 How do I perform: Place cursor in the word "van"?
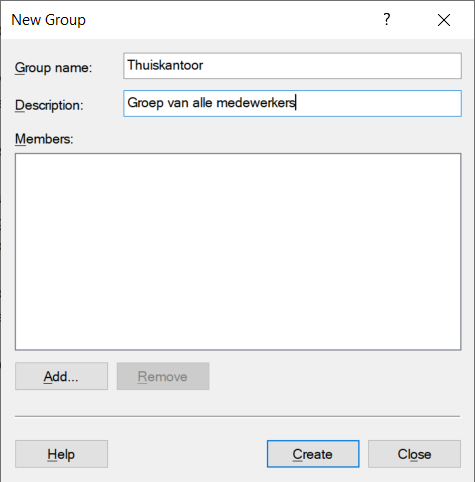(178, 103)
